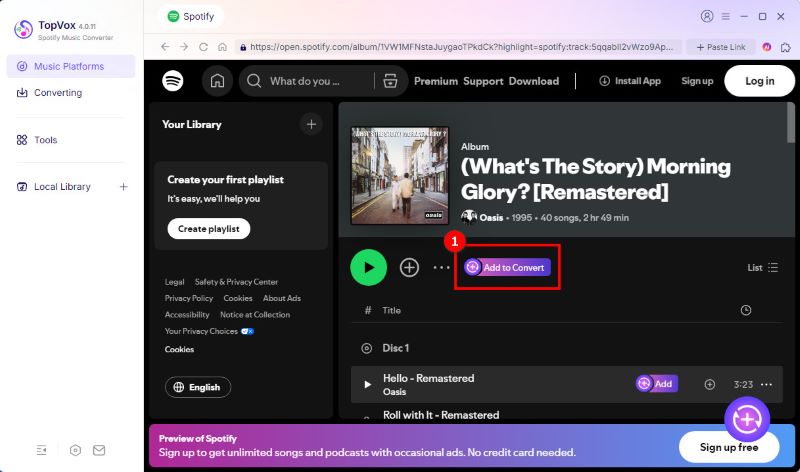This screenshot has width=800, height=472.
Task: Click the browser home icon
Action: [222, 47]
